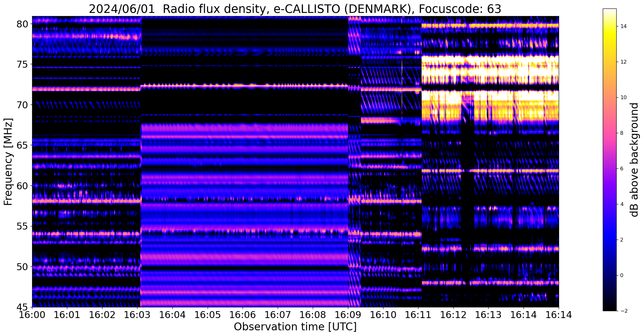
Task: Click the 16:00 time tick label
Action: (32, 315)
